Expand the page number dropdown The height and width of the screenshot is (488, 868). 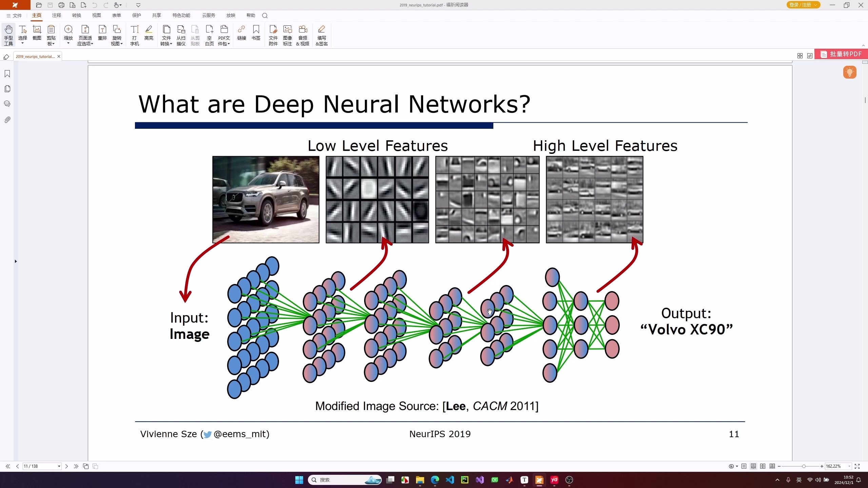(x=59, y=466)
